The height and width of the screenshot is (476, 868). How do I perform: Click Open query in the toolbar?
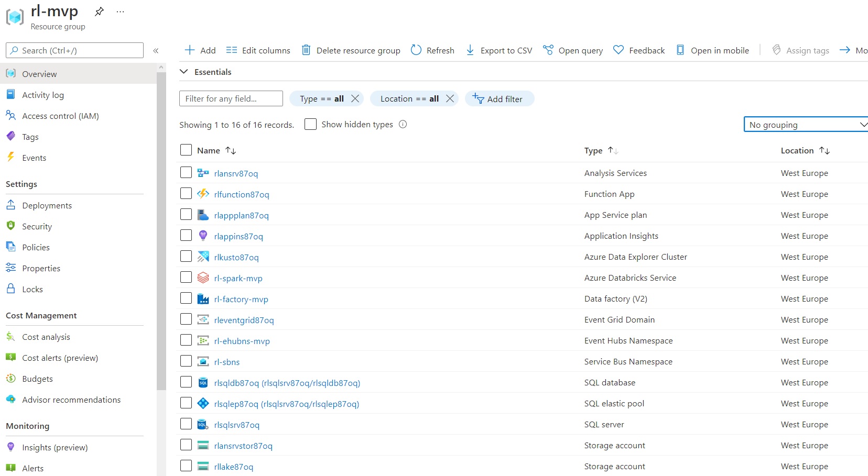tap(573, 50)
